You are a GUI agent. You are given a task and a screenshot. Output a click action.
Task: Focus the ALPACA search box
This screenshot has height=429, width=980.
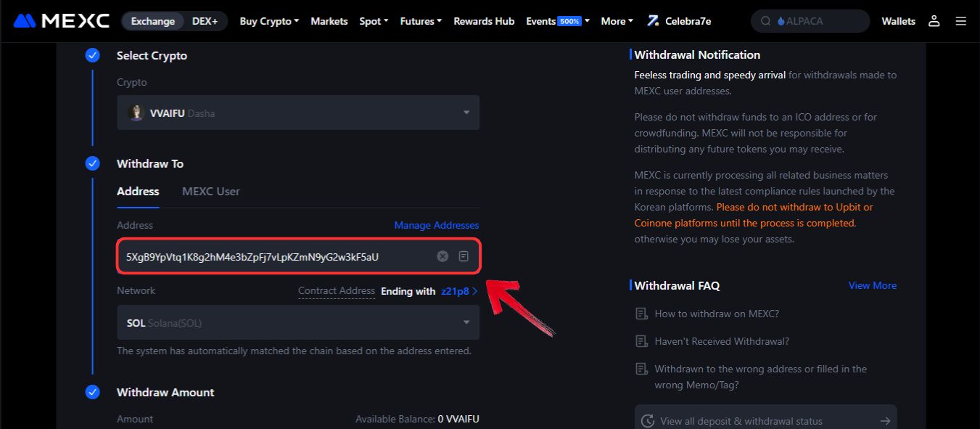tap(810, 21)
